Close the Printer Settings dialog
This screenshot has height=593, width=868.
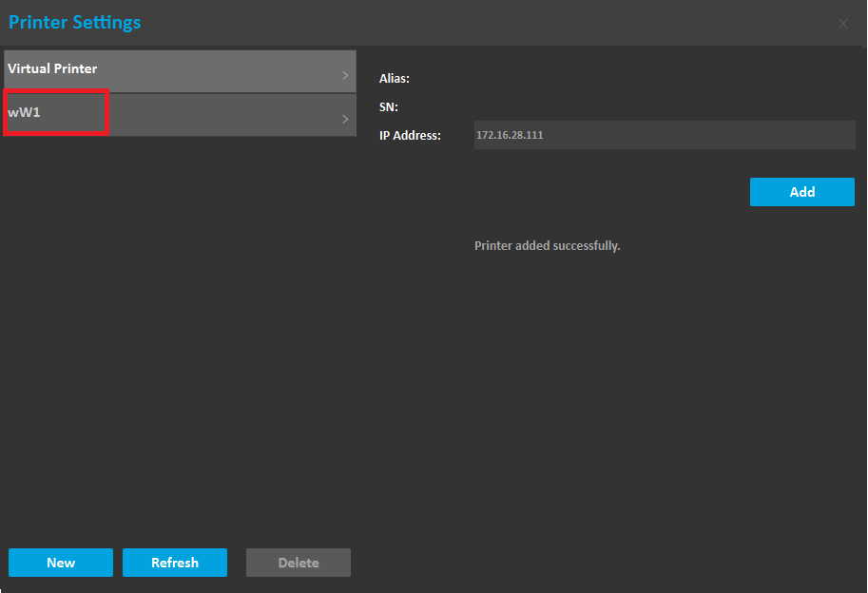click(842, 24)
